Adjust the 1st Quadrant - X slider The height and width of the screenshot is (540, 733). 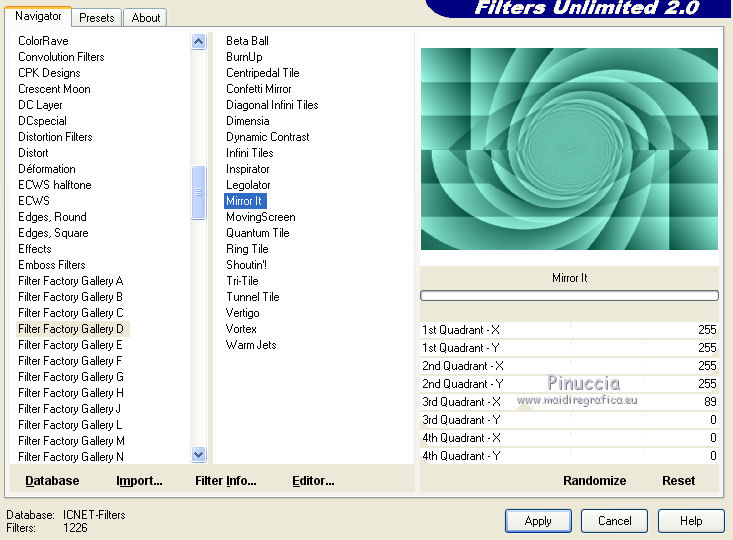(x=569, y=330)
